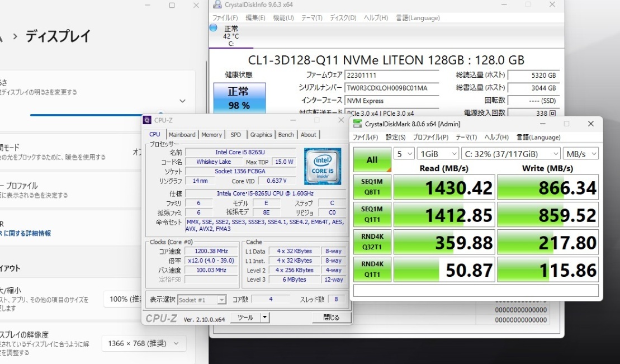The height and width of the screenshot is (364, 620).
Task: Switch to the Mainboard tab in CPU-Z
Action: [182, 135]
